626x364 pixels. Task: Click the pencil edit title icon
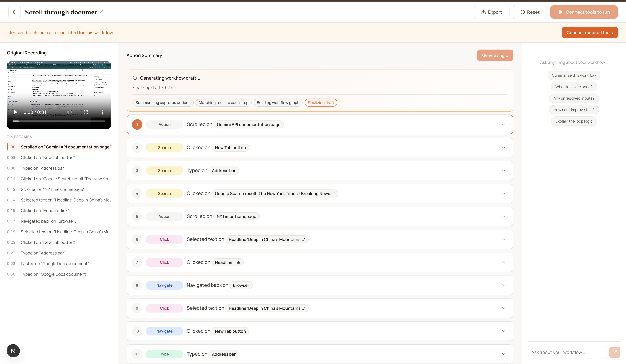102,12
